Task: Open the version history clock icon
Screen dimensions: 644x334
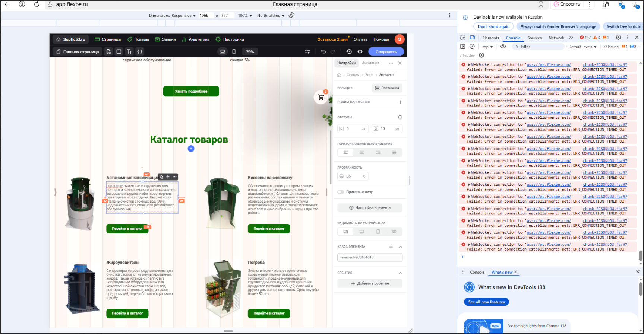Action: click(349, 52)
